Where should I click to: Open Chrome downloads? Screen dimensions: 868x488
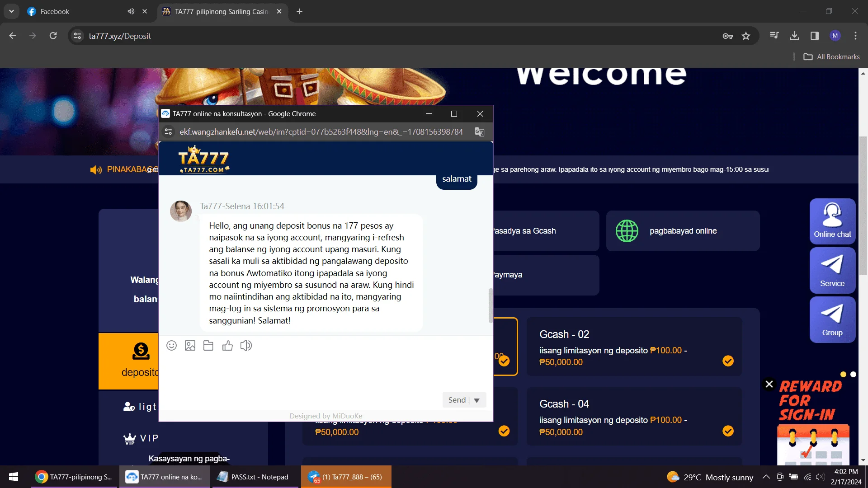point(794,36)
